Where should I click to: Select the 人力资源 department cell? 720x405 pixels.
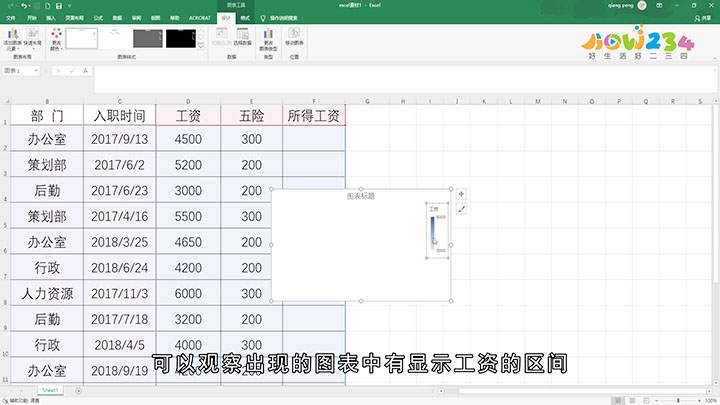coord(47,293)
